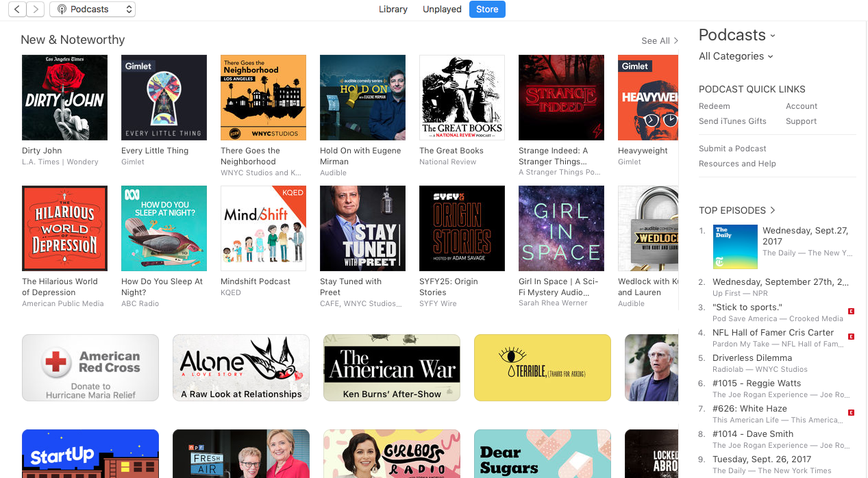Open the MindShift podcast artwork
The width and height of the screenshot is (868, 478).
coord(263,228)
